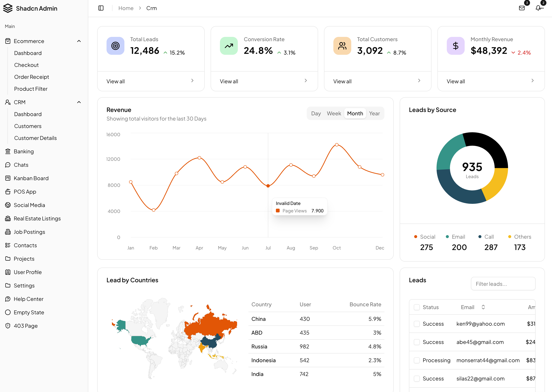Click the Banking sidebar icon
Viewport: 552px width, 392px height.
pyautogui.click(x=8, y=151)
